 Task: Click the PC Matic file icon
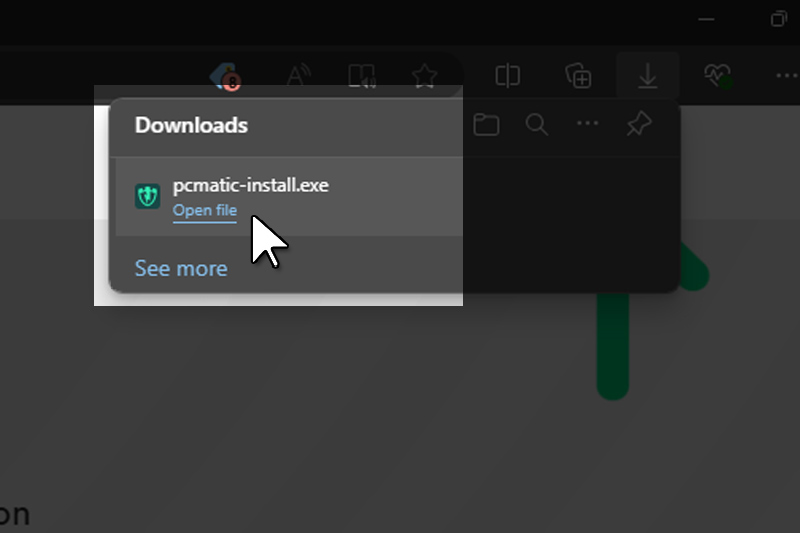pyautogui.click(x=148, y=196)
